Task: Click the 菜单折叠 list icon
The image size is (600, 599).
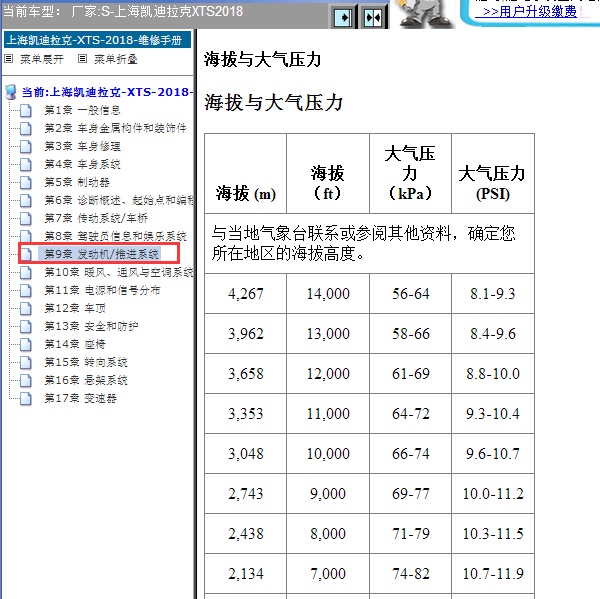Action: 82,59
